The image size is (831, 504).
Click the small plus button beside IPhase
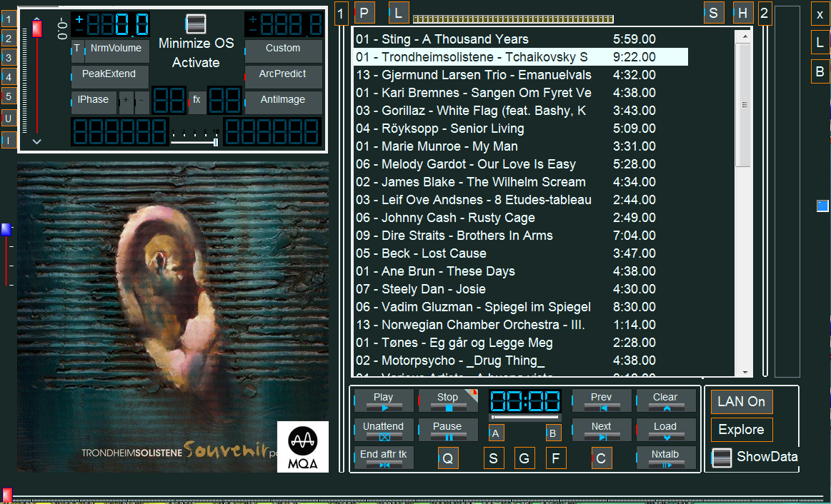126,103
